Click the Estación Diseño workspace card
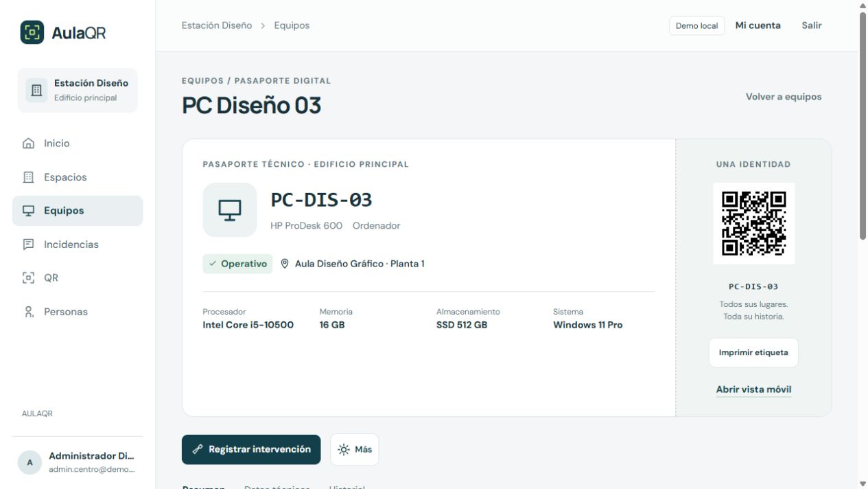This screenshot has height=489, width=868. coord(78,90)
